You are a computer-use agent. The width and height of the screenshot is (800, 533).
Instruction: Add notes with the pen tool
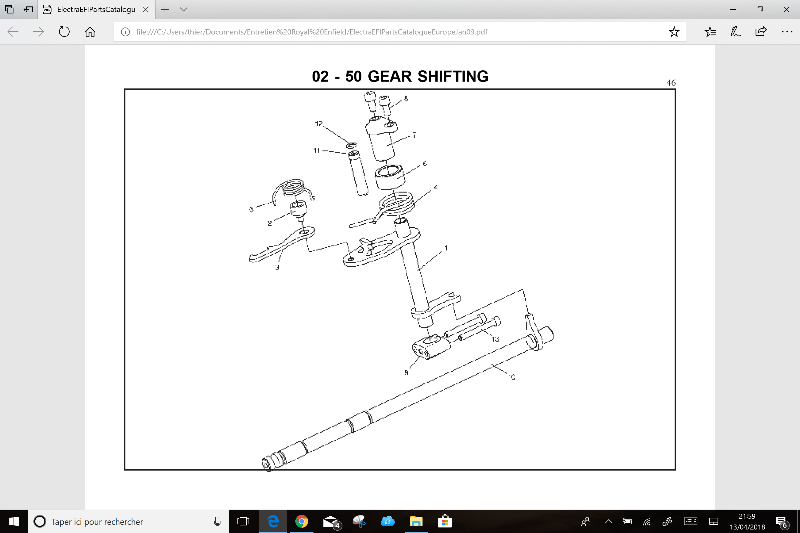(x=735, y=32)
